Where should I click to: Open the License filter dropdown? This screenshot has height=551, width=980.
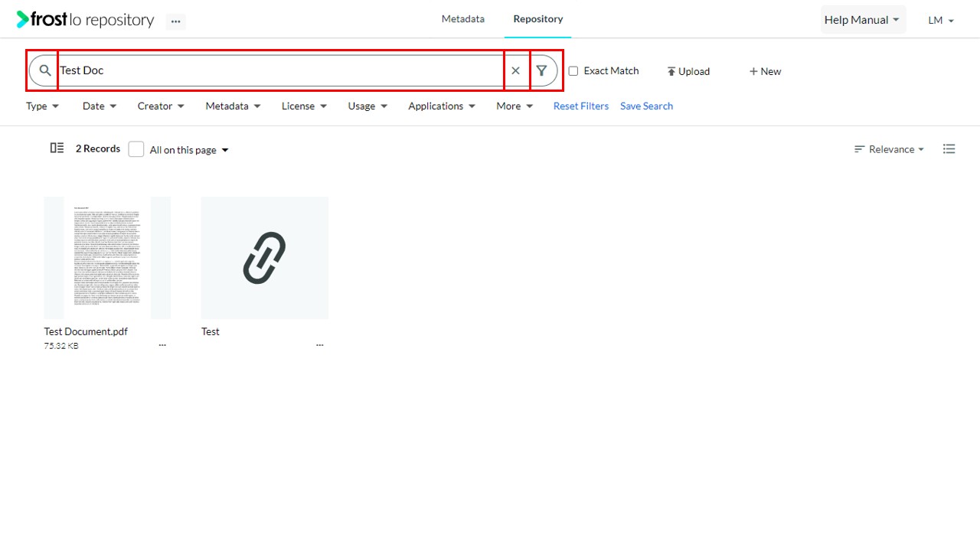pyautogui.click(x=305, y=106)
